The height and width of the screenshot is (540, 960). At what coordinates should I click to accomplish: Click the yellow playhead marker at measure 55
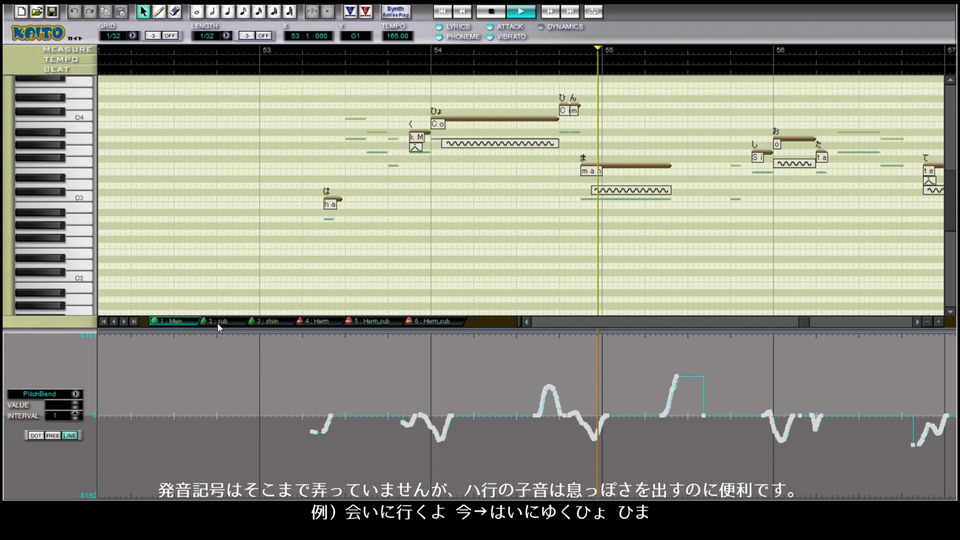click(x=598, y=48)
